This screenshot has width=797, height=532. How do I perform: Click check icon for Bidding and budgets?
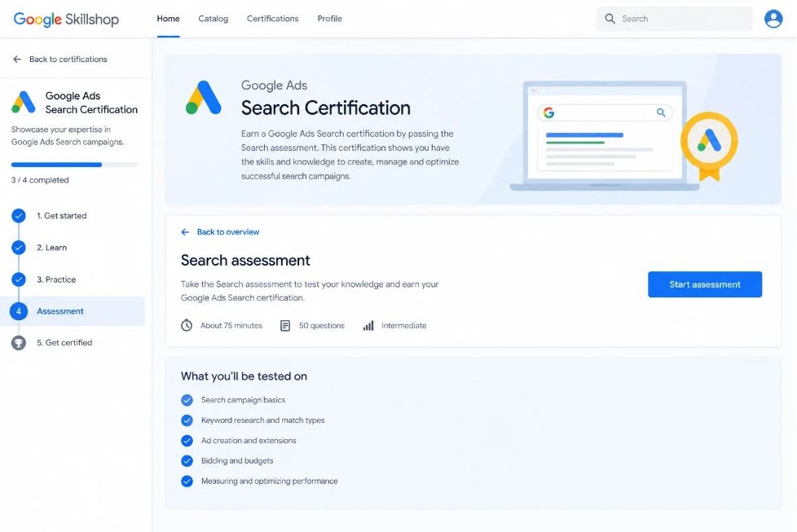pyautogui.click(x=187, y=461)
